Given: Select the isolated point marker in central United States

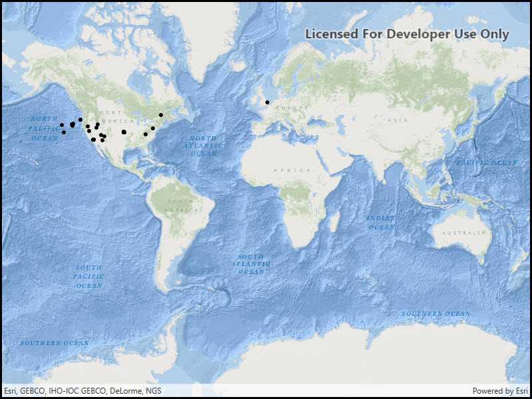Looking at the screenshot, I should (x=124, y=132).
